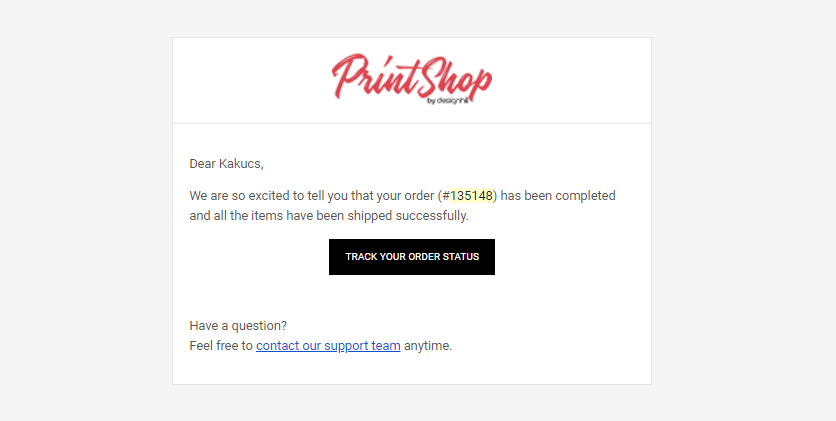Follow the contact our support team link
The width and height of the screenshot is (836, 421).
pos(328,345)
